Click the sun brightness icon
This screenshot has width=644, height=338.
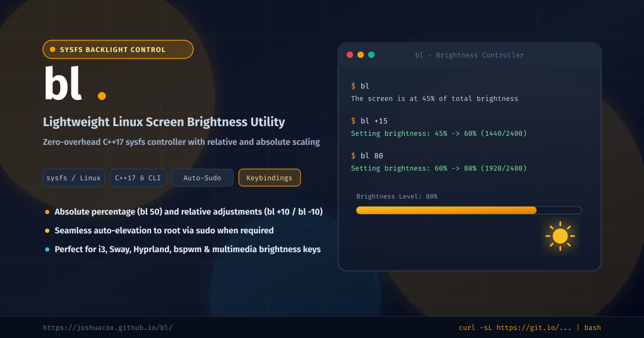[560, 236]
